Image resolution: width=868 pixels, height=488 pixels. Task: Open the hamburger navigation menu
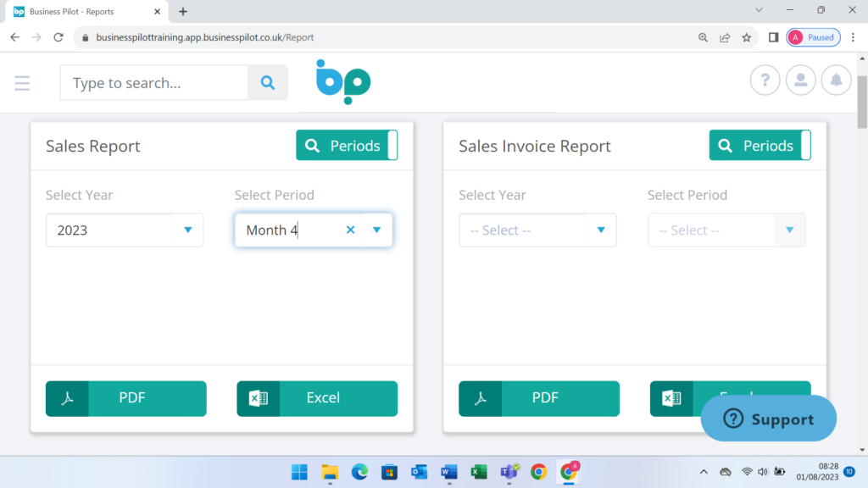tap(22, 83)
